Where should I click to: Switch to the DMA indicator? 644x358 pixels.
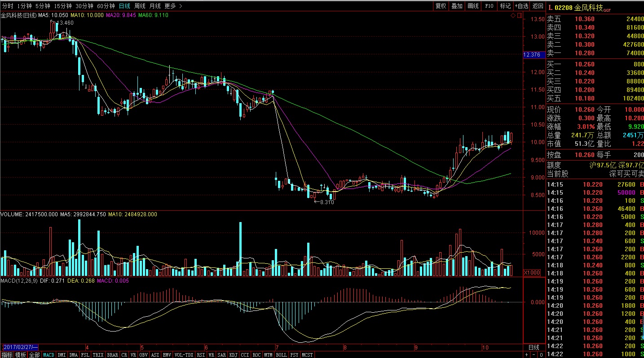click(x=73, y=355)
